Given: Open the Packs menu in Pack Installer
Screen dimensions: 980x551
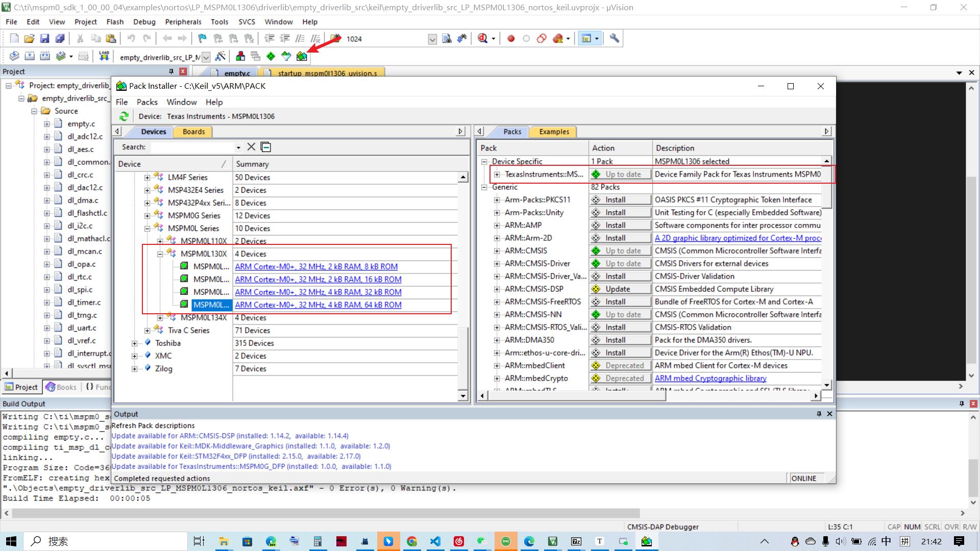Looking at the screenshot, I should (x=147, y=102).
